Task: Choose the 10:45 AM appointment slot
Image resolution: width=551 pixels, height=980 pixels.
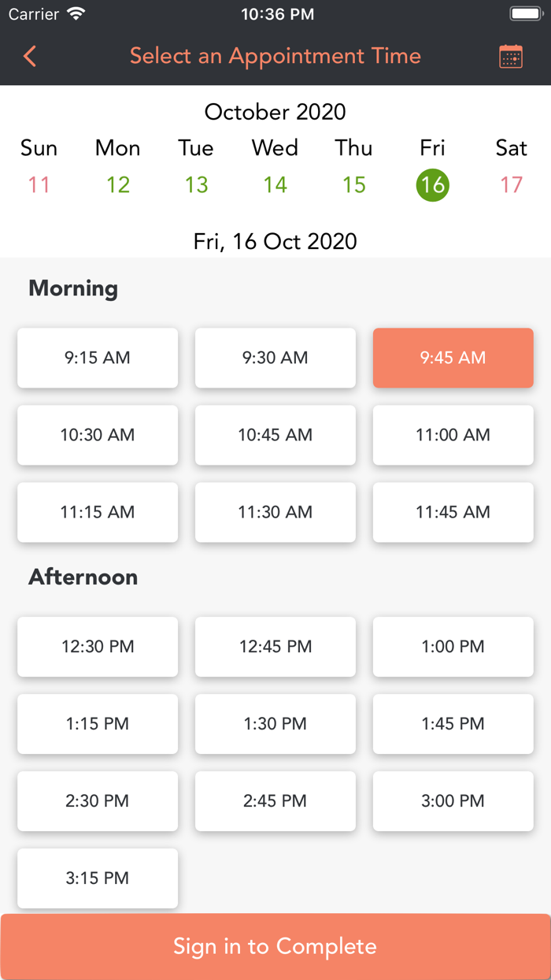Action: coord(275,435)
